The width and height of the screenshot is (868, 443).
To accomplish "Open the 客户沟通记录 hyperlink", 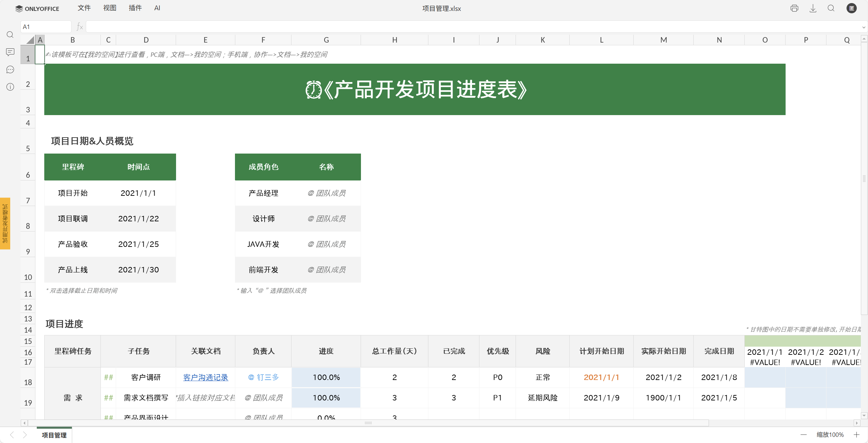I will pos(205,377).
